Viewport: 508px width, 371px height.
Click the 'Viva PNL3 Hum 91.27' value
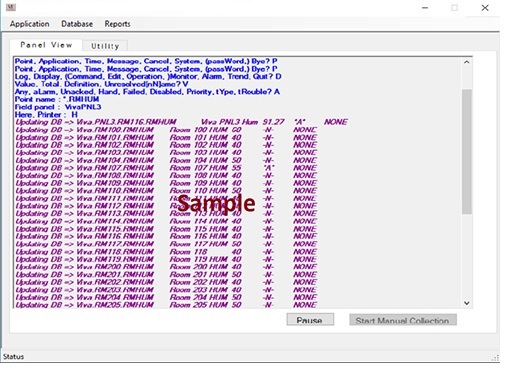click(x=243, y=122)
